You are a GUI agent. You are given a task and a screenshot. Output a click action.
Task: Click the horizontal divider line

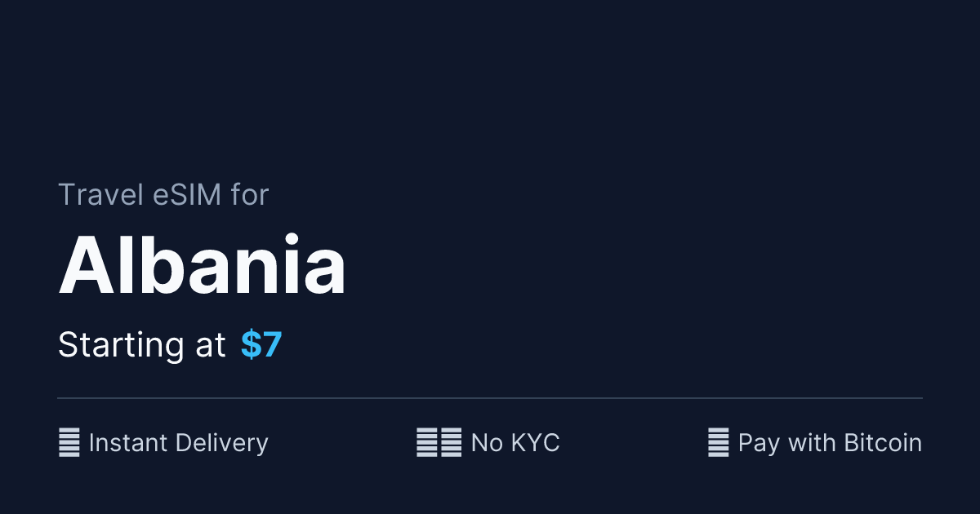pyautogui.click(x=490, y=398)
